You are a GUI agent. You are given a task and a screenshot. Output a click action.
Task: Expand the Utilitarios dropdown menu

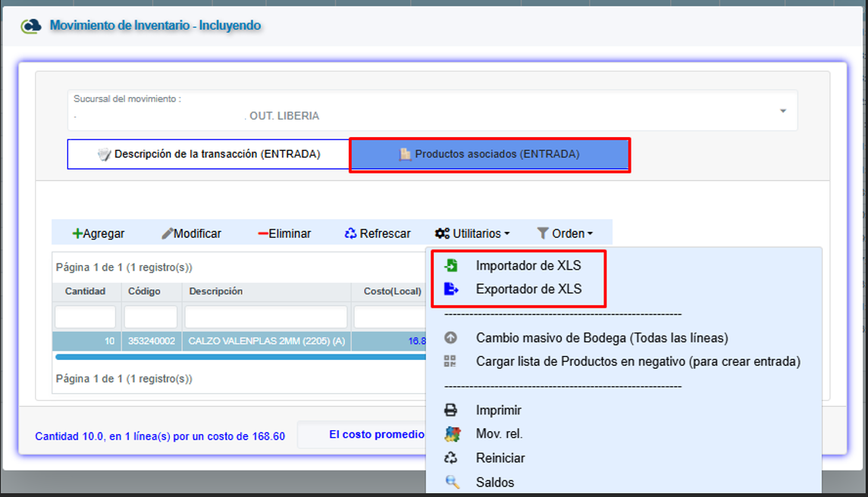pyautogui.click(x=472, y=233)
